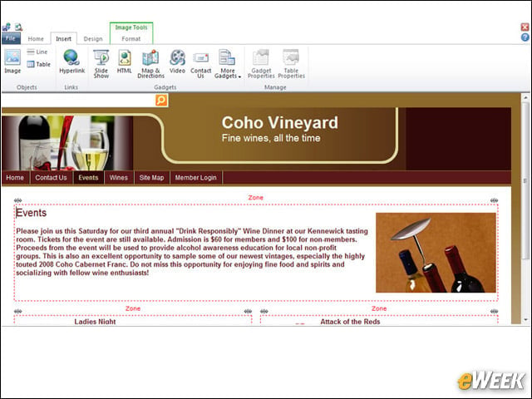Click the Attack of the Reds heading
The height and width of the screenshot is (399, 532).
pyautogui.click(x=350, y=322)
